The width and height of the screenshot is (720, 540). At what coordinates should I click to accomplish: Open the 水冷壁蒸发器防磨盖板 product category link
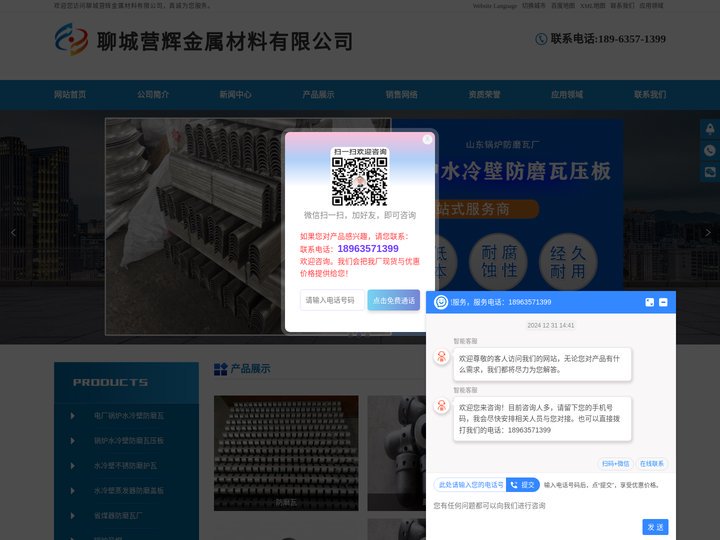tap(129, 491)
